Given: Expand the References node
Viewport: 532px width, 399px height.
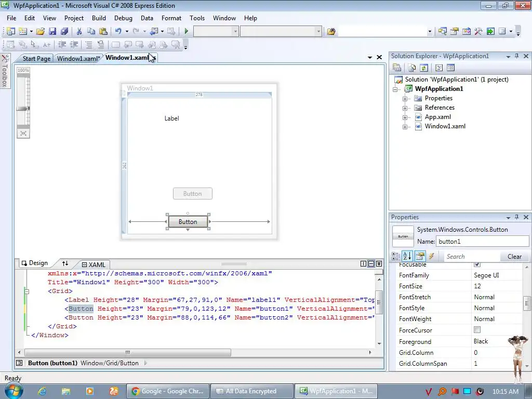Looking at the screenshot, I should pyautogui.click(x=405, y=108).
